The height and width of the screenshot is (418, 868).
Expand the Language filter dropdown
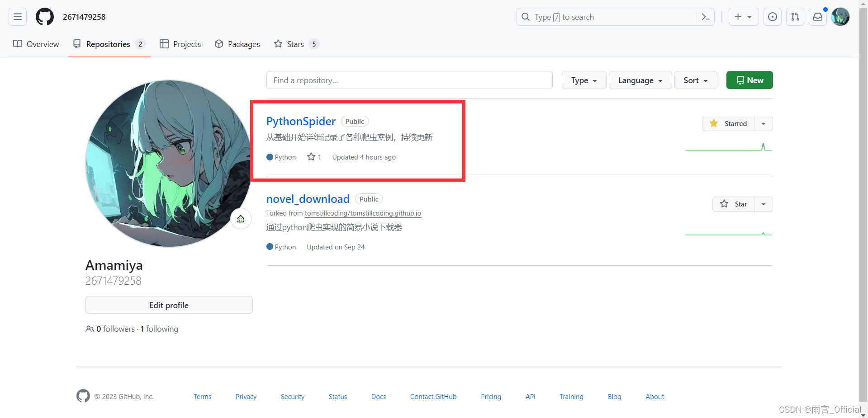tap(640, 80)
